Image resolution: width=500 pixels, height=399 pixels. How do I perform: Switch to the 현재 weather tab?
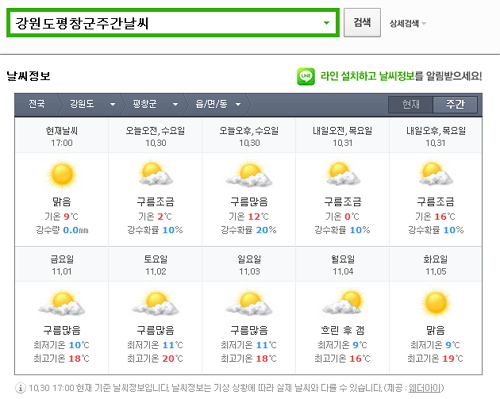[x=411, y=105]
